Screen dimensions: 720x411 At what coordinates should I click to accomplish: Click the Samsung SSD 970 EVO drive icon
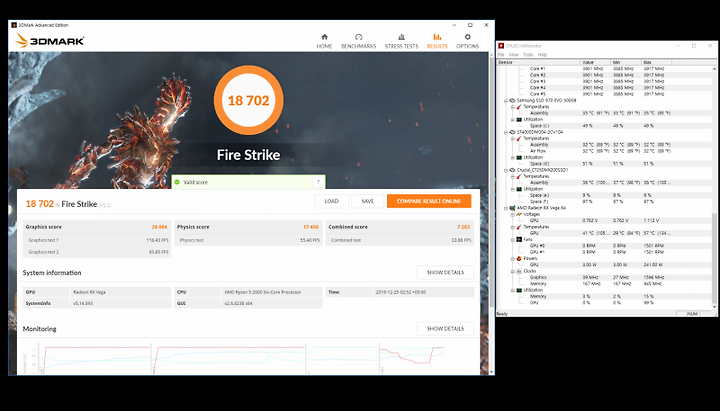[x=512, y=100]
